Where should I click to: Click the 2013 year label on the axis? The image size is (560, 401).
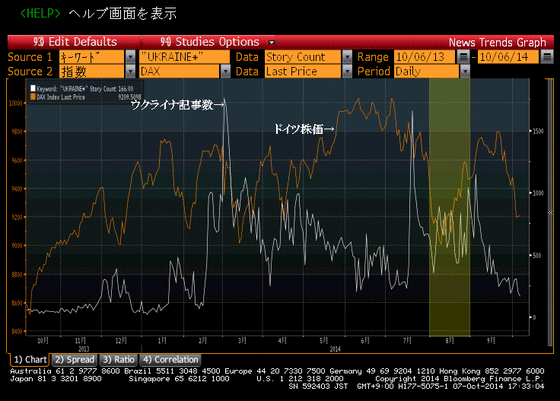[84, 349]
